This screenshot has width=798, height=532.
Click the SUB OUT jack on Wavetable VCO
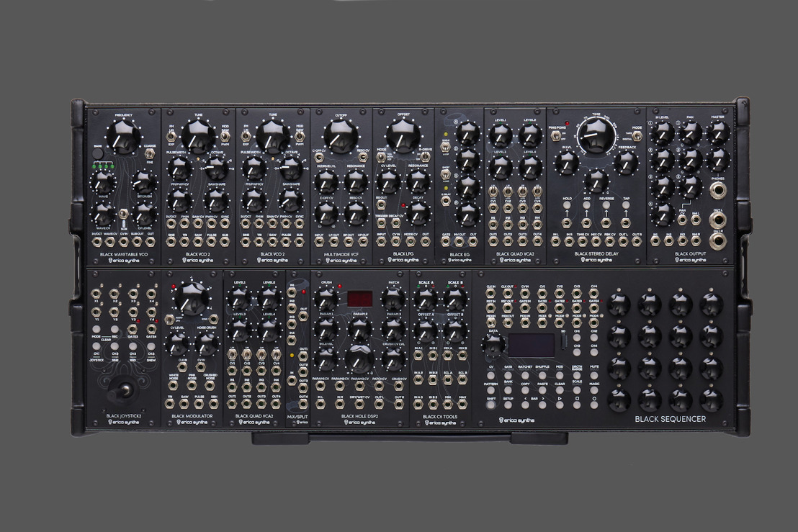pyautogui.click(x=137, y=242)
